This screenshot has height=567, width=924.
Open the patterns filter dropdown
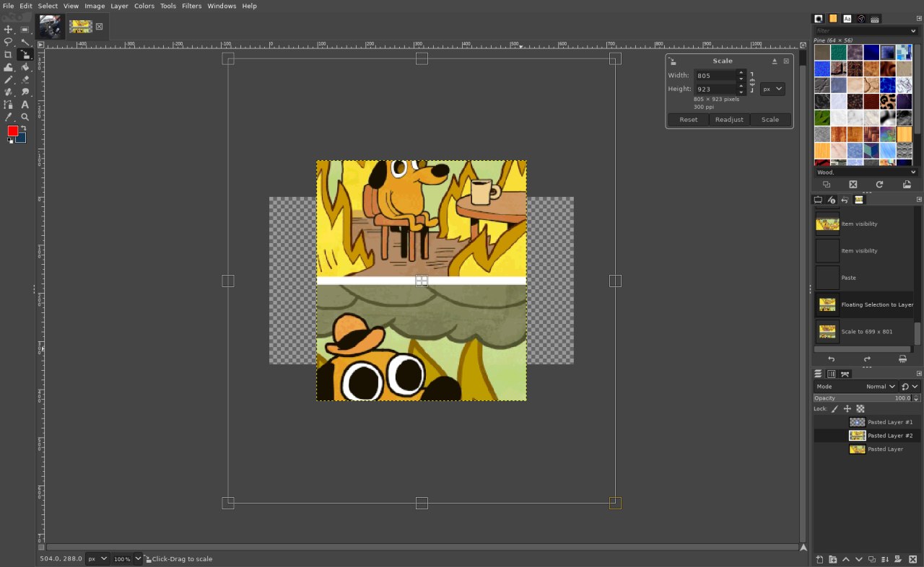(913, 31)
